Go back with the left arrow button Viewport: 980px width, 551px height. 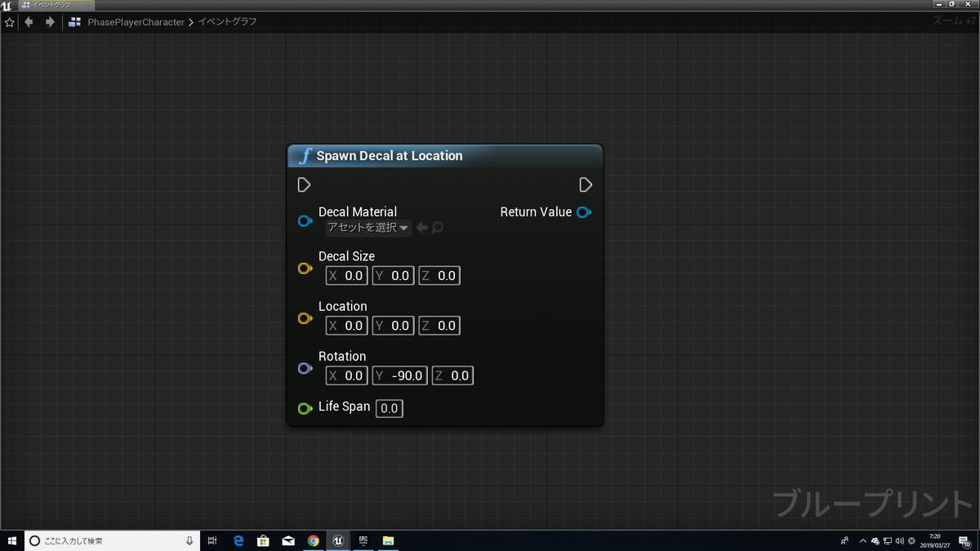(29, 22)
